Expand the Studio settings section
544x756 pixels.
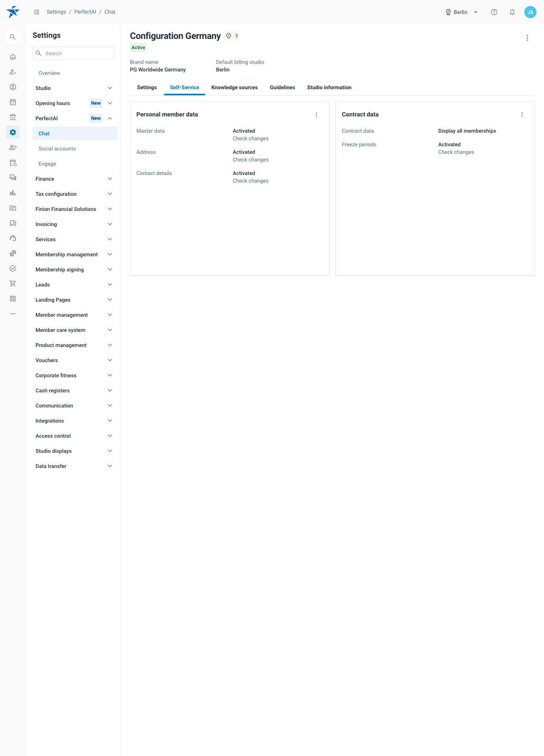(x=74, y=88)
